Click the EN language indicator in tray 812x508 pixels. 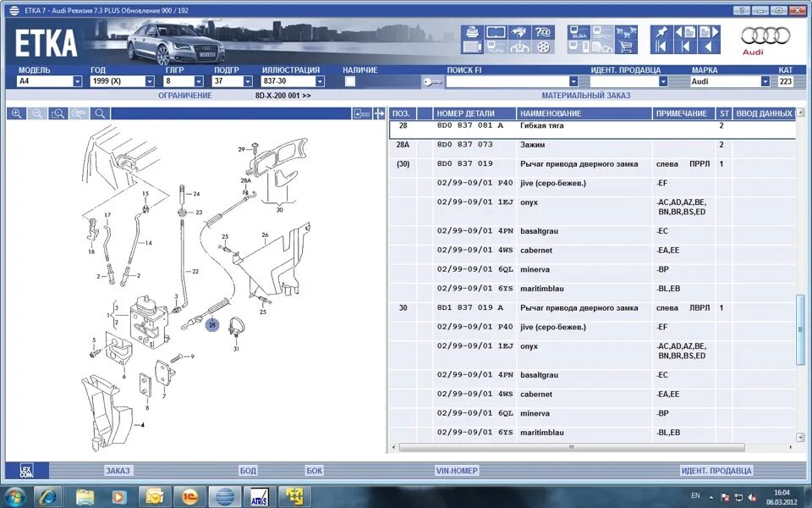tap(695, 495)
